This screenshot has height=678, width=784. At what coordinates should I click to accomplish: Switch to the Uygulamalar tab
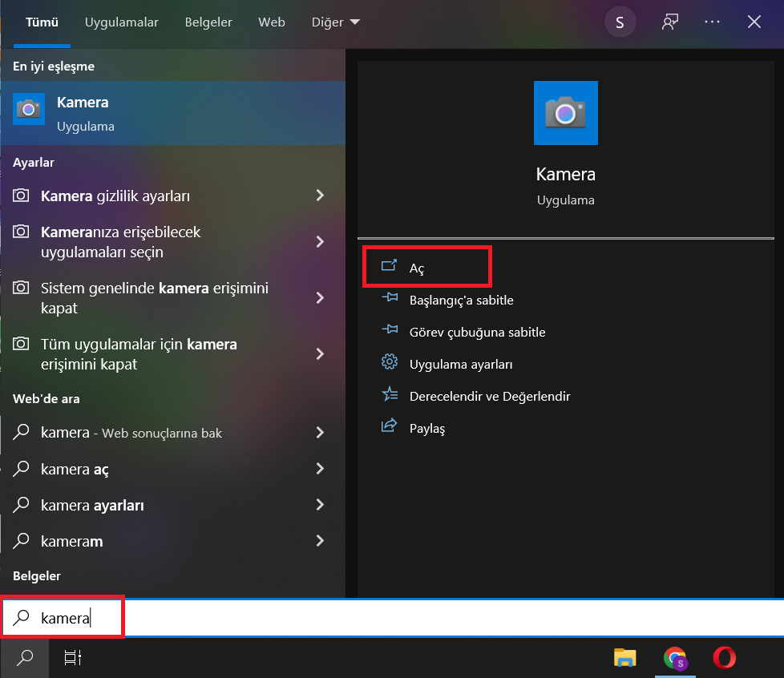[123, 22]
